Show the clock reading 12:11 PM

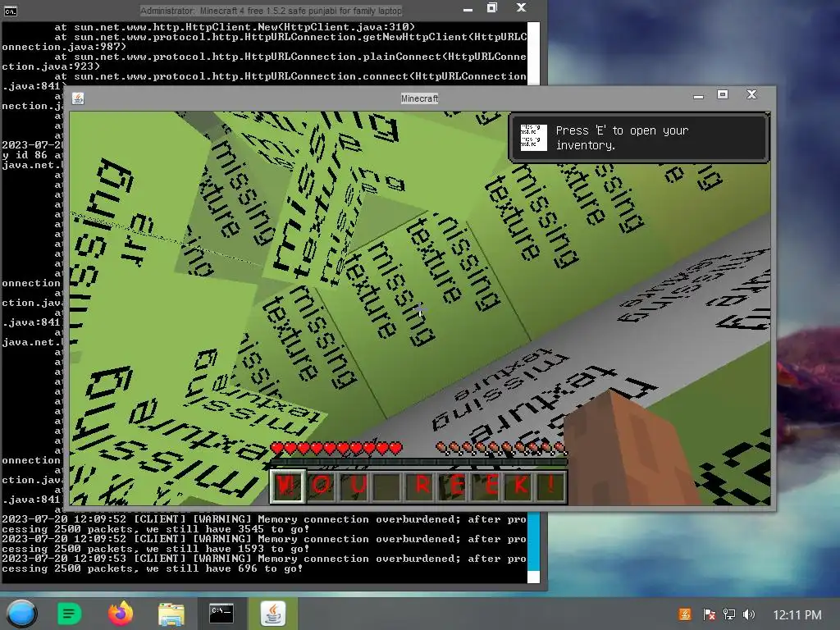point(797,615)
